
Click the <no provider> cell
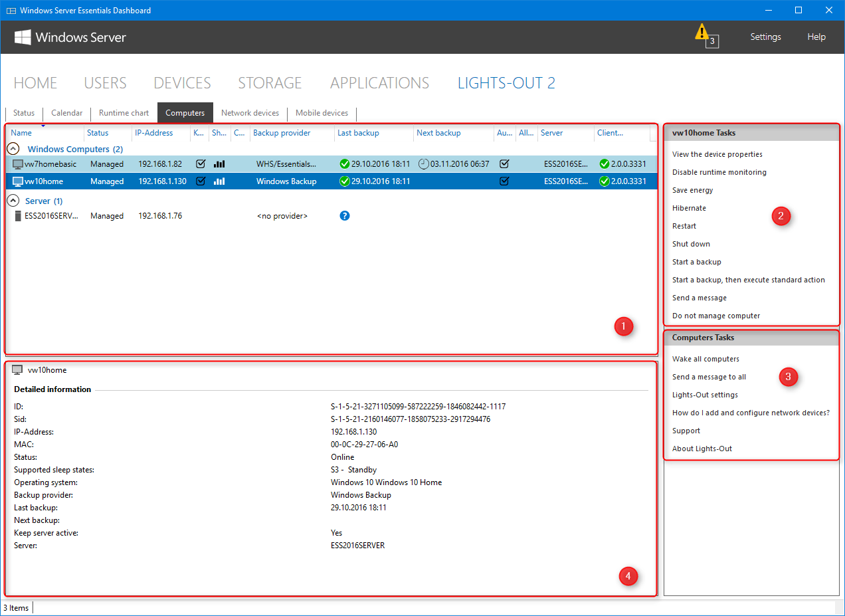tap(282, 216)
